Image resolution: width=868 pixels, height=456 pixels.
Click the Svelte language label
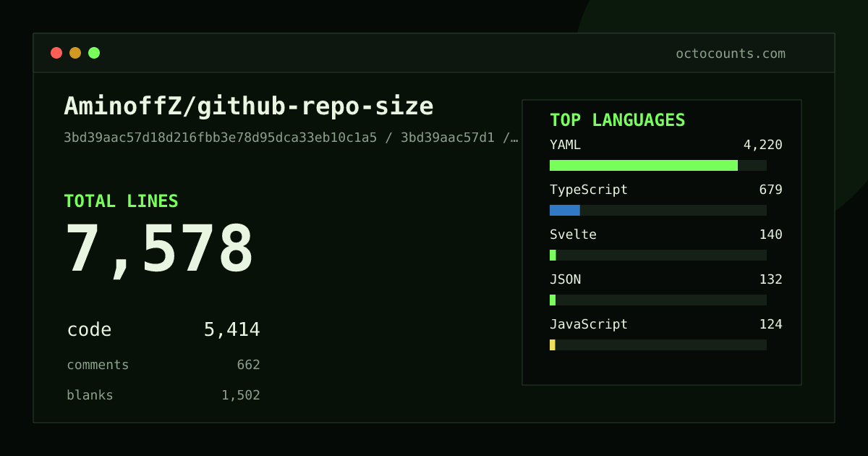[573, 235]
